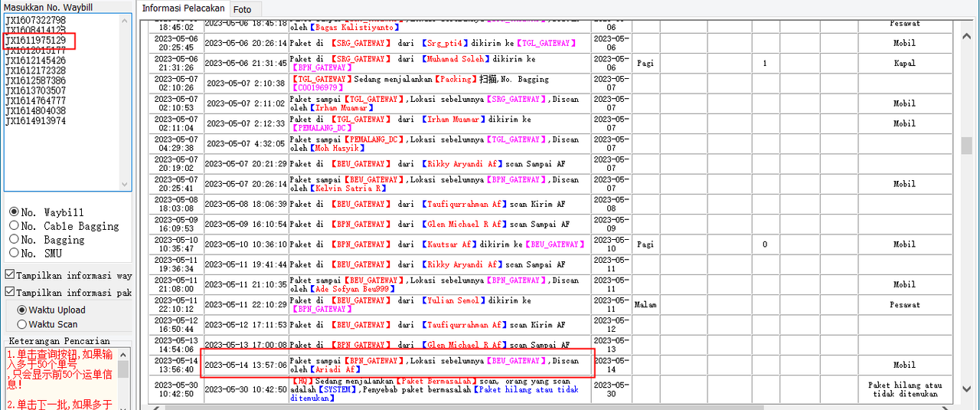
Task: Click the 2023-05-14 13:57:06 timestamp cell
Action: pyautogui.click(x=247, y=365)
